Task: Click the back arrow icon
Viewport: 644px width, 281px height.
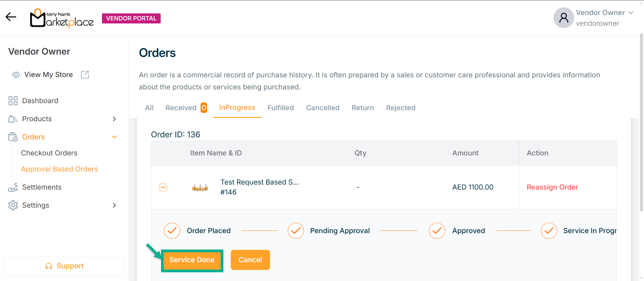Action: click(11, 17)
